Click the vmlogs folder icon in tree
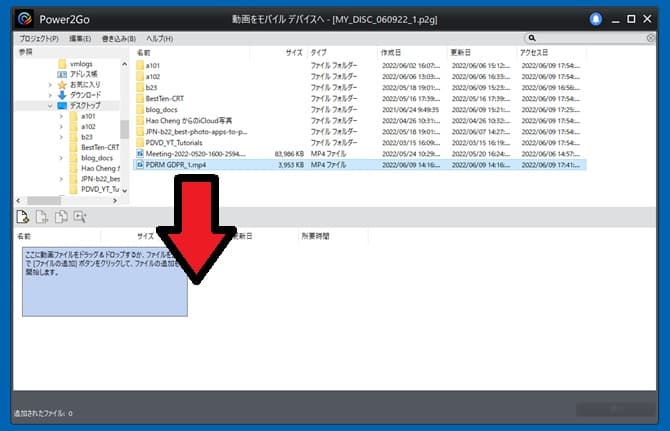Viewport: 670px width, 431px height. [x=62, y=64]
